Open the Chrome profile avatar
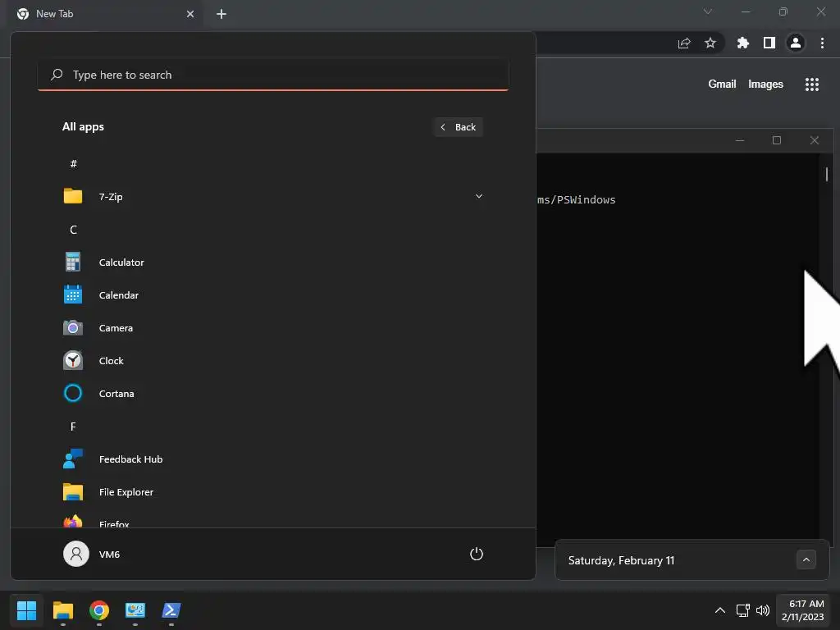840x630 pixels. [796, 43]
